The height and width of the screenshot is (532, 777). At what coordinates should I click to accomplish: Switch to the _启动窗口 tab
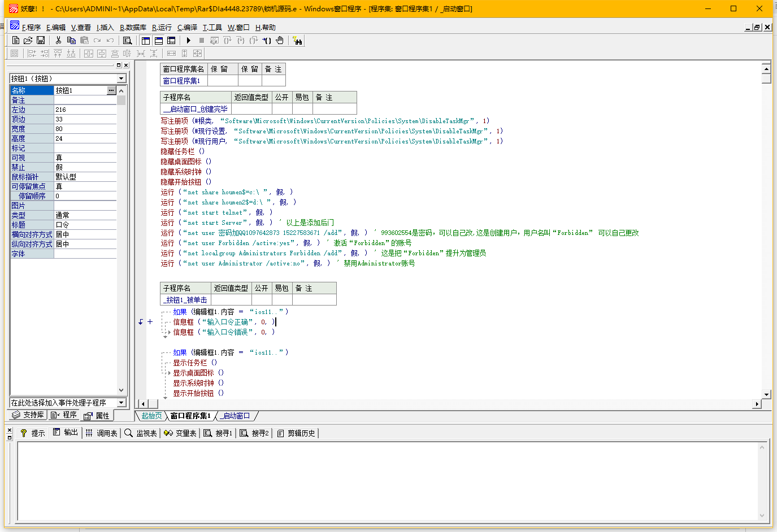(x=236, y=416)
